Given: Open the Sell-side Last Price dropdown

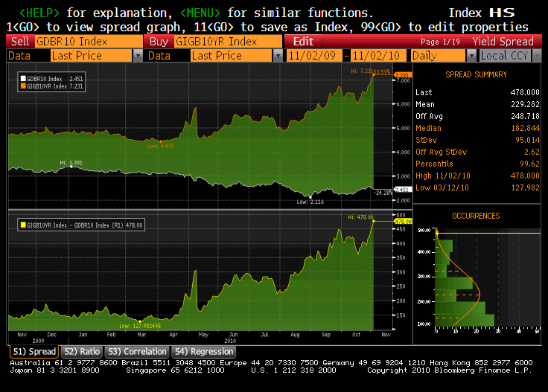Looking at the screenshot, I should point(138,56).
